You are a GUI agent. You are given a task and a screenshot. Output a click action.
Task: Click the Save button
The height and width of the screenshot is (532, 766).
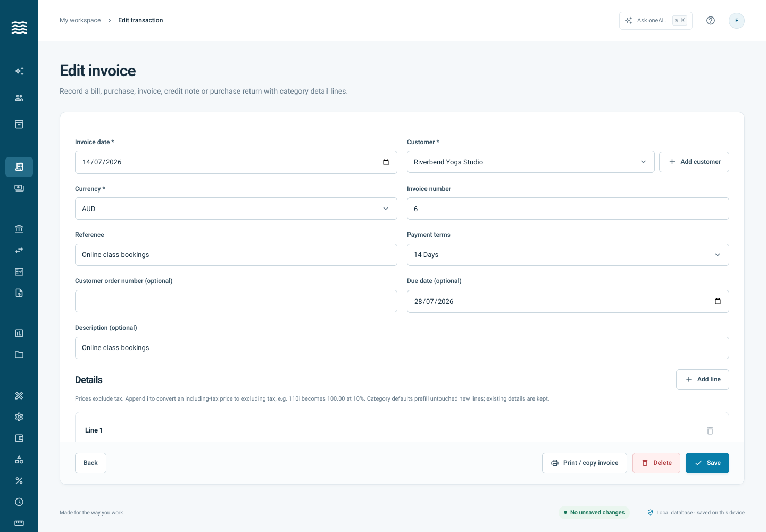tap(707, 463)
